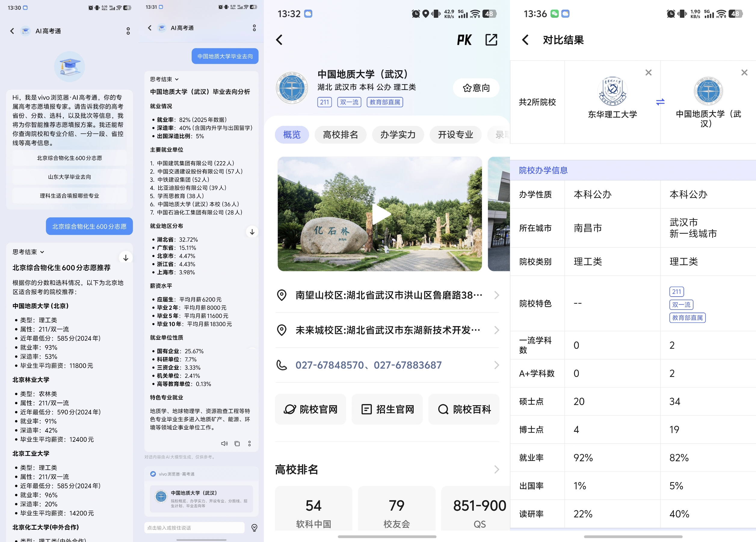
Task: Switch to 高校排名 tab
Action: coord(340,134)
